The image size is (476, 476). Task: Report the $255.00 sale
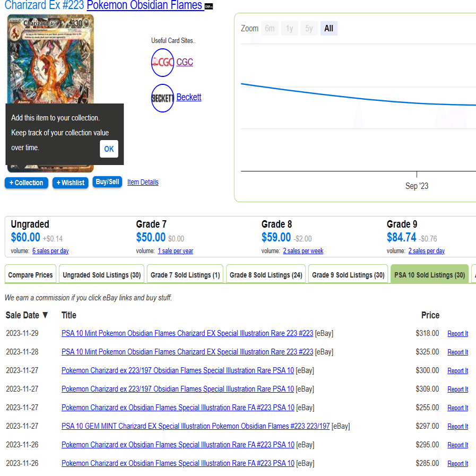pos(458,408)
